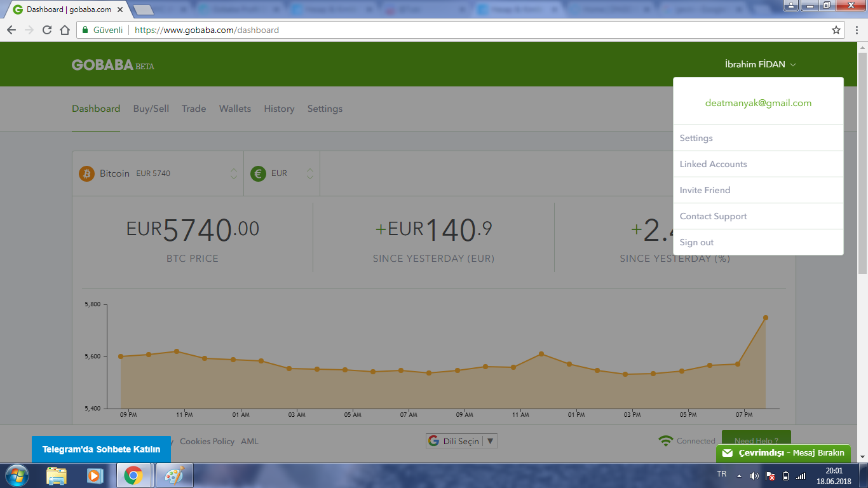Click the browser home icon

click(64, 30)
